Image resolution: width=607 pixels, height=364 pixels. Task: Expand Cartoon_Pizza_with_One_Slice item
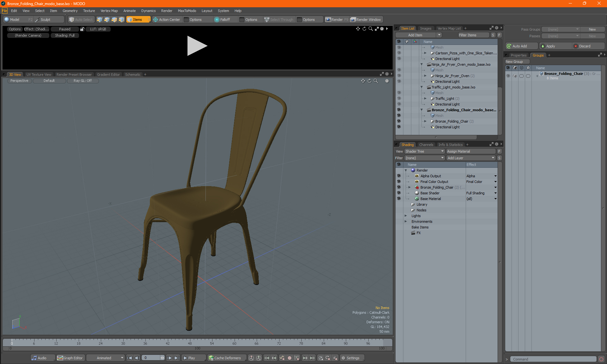[x=425, y=53]
